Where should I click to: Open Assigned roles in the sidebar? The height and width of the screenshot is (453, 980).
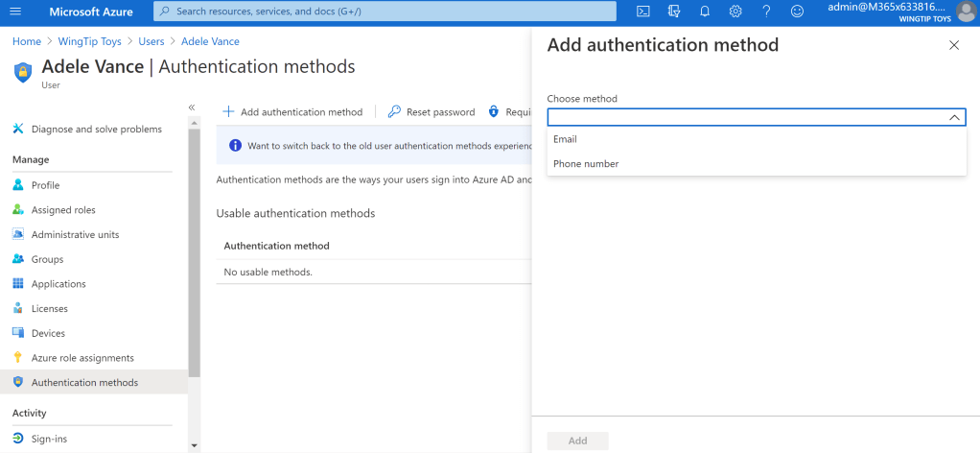tap(63, 210)
